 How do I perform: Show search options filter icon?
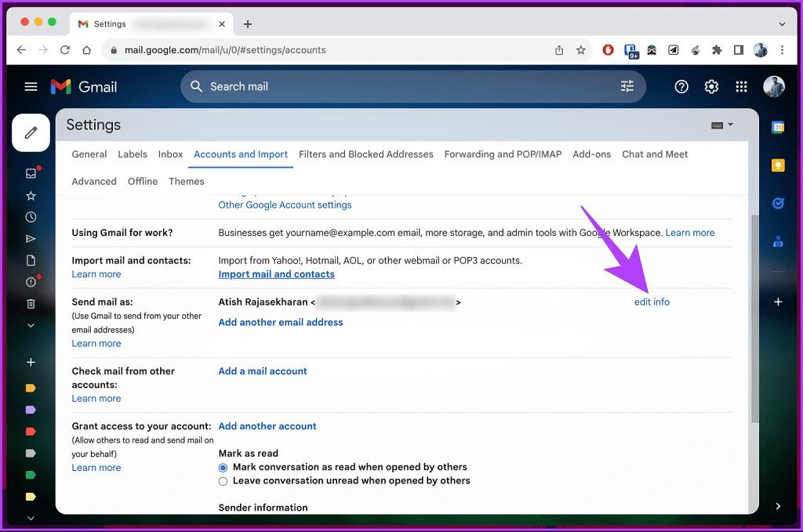pyautogui.click(x=627, y=86)
